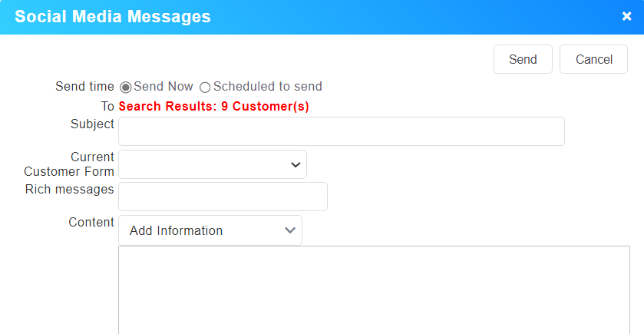Open the Current Customer Form combo box

tap(212, 164)
